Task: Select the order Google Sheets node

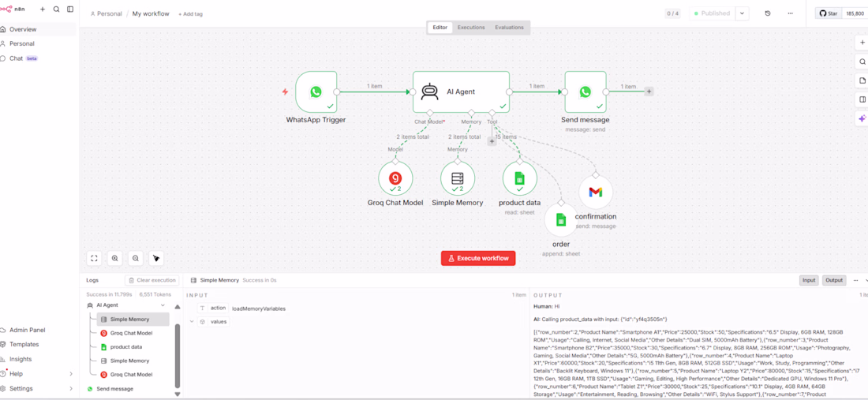Action: tap(560, 219)
